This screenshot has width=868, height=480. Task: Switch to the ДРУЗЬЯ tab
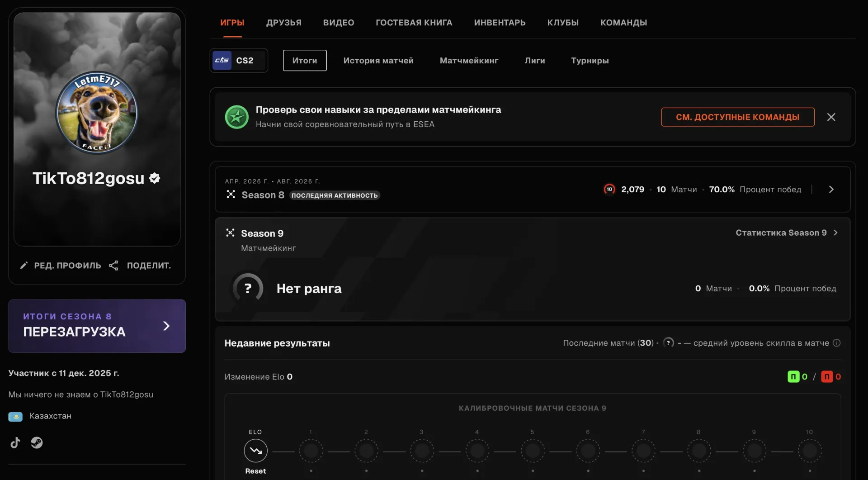tap(283, 23)
